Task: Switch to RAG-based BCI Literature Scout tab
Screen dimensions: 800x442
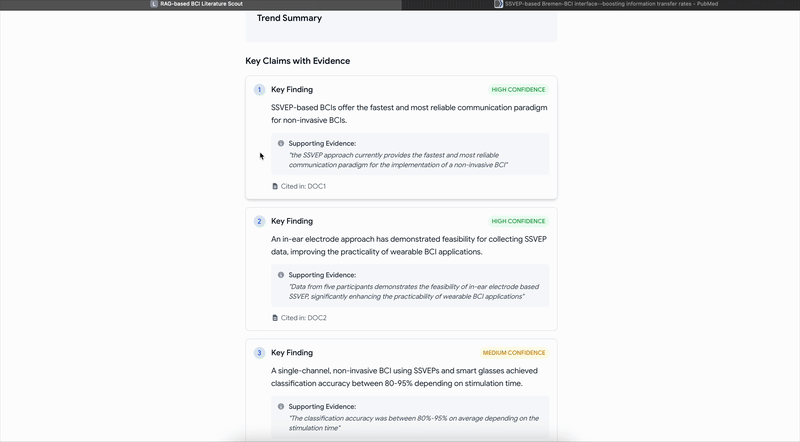Action: click(x=200, y=5)
